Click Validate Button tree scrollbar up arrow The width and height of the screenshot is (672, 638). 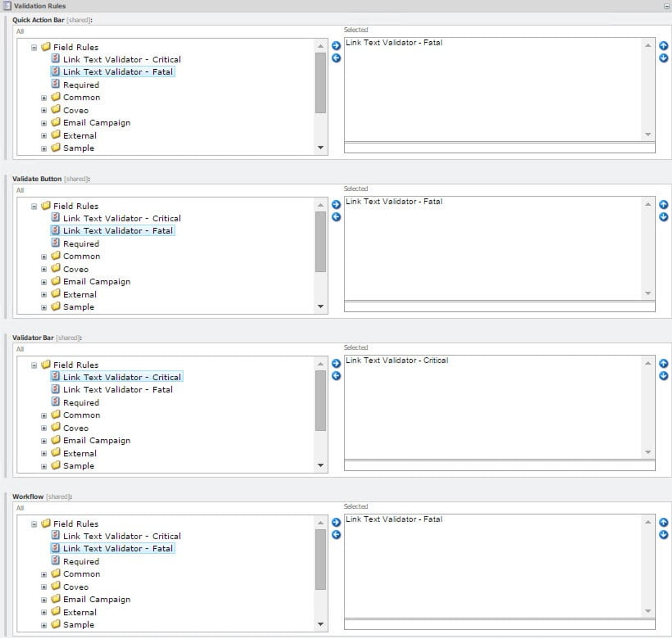[x=320, y=205]
